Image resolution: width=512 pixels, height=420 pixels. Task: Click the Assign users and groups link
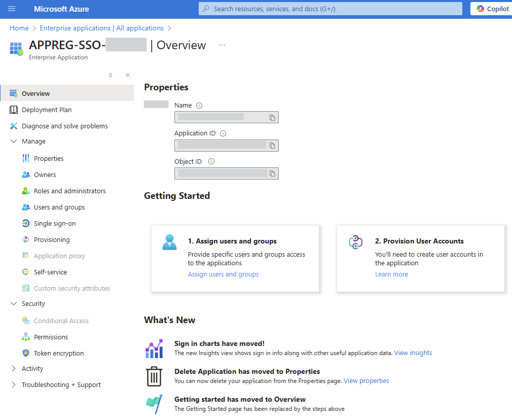223,274
